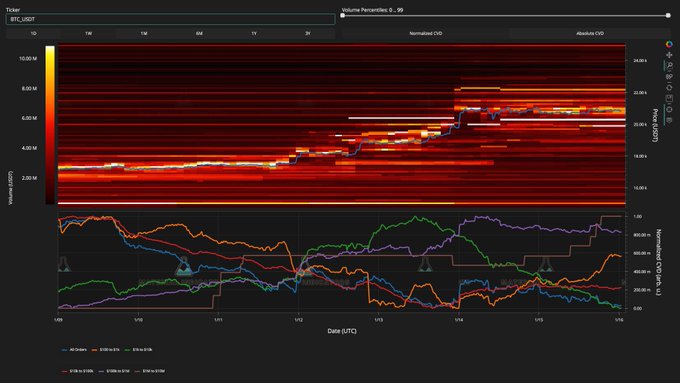Select the 1D timeframe button

point(33,33)
